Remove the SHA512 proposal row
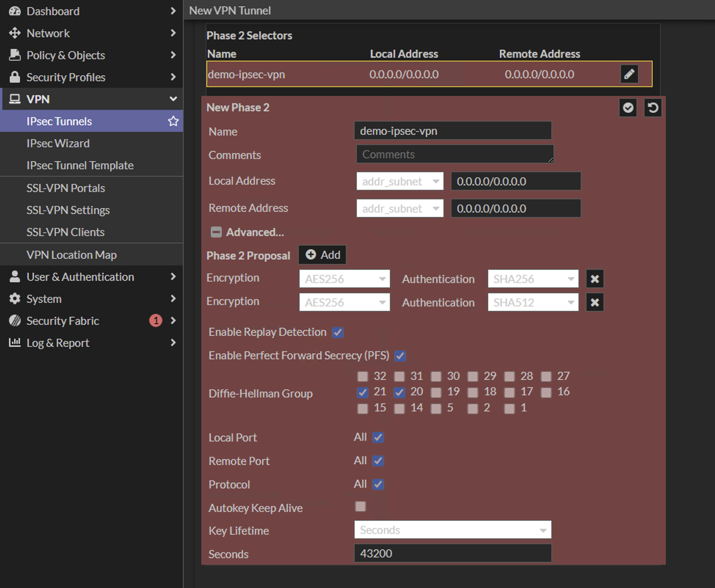This screenshot has height=588, width=715. (x=595, y=302)
